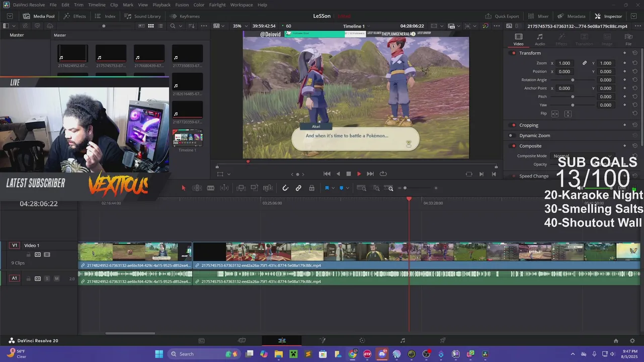
Task: Toggle Auto Track Selector on Video 1
Action: 38,255
